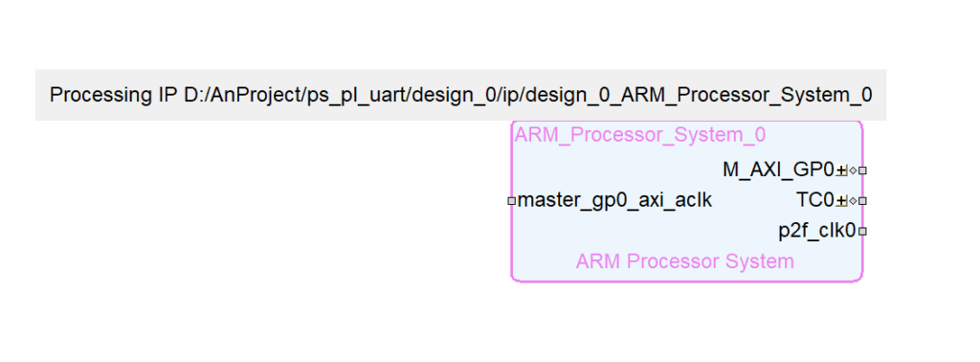Select the TC0 square port pin
980x362 pixels.
pos(862,201)
